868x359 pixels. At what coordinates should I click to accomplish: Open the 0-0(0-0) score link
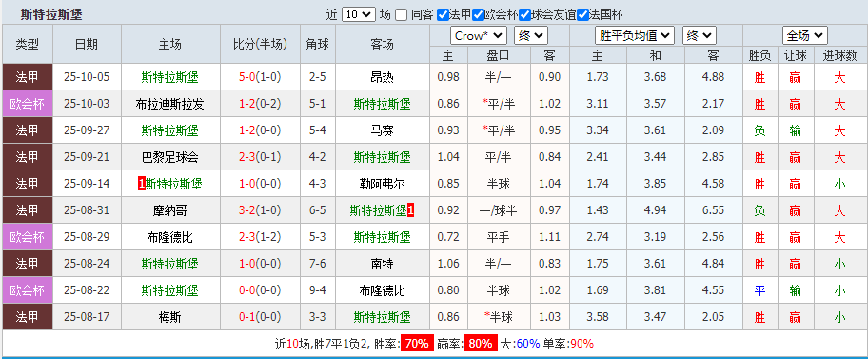261,290
